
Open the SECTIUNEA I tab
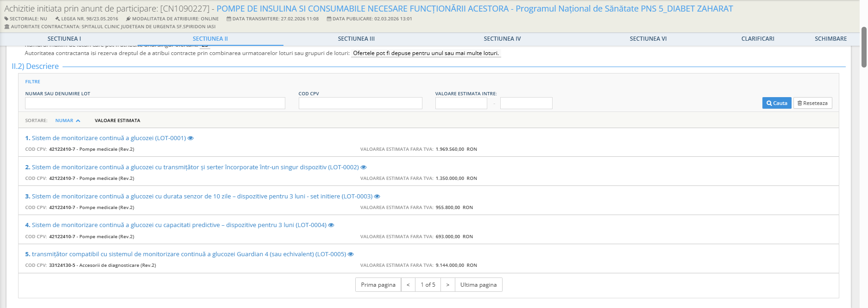(64, 39)
